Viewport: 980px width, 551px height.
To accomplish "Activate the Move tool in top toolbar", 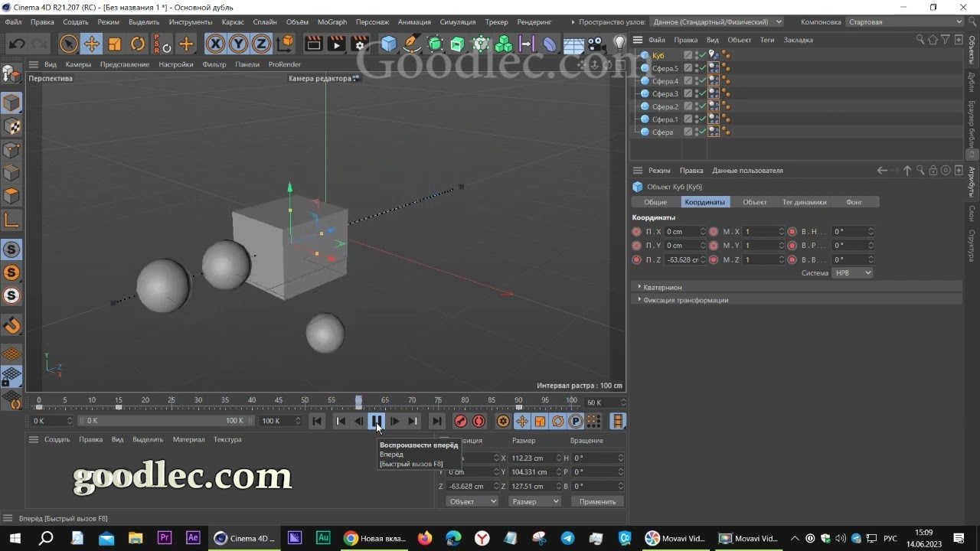I will 91,44.
